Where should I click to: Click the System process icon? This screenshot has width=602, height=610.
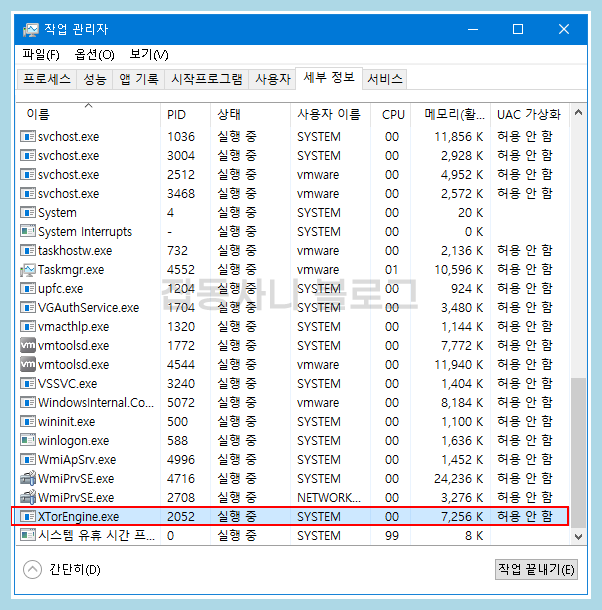pyautogui.click(x=28, y=212)
